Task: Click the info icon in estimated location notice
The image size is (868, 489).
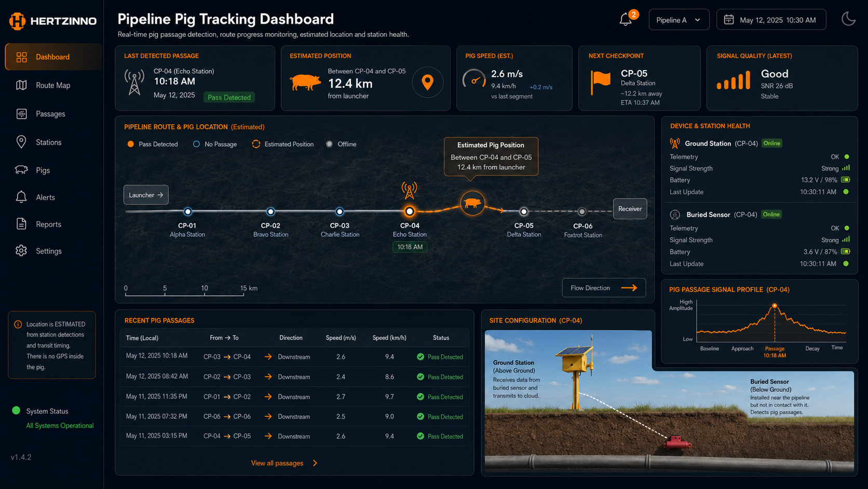Action: click(18, 324)
